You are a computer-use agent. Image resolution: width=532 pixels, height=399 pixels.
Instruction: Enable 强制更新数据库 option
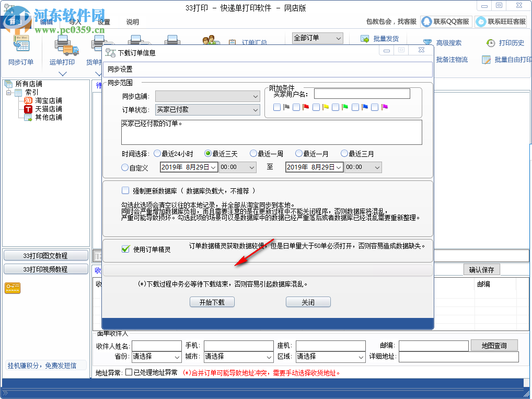(125, 190)
